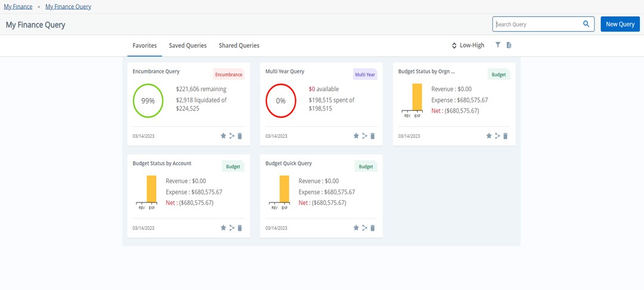
Task: Open the Multi Year Query title
Action: tap(284, 72)
